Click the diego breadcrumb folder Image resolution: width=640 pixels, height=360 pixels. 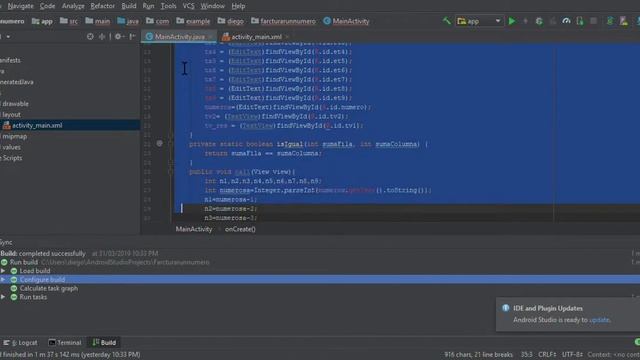click(x=231, y=21)
